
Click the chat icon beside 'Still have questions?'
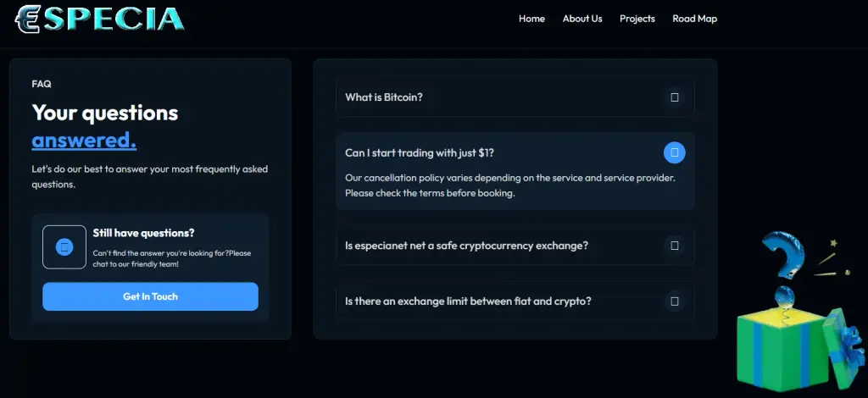64,247
